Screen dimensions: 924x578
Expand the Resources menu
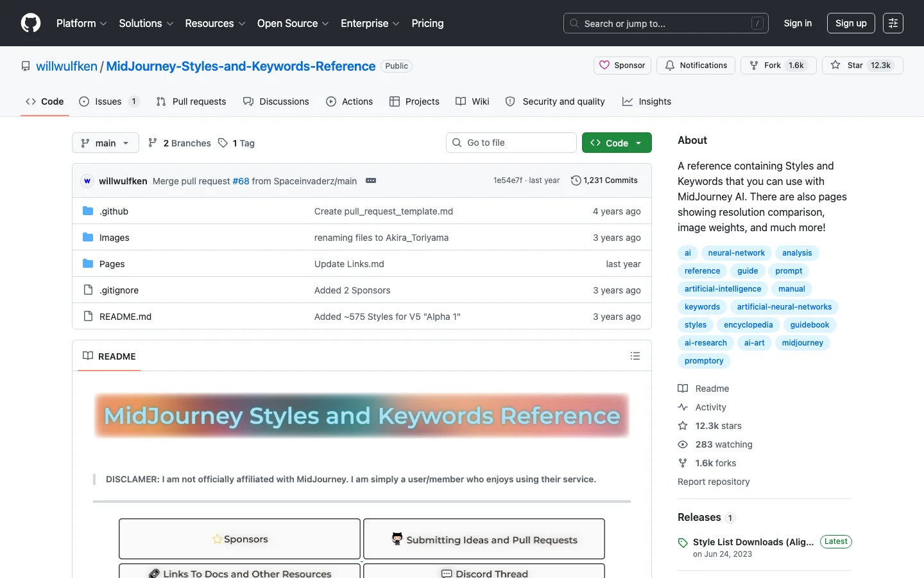coord(215,23)
